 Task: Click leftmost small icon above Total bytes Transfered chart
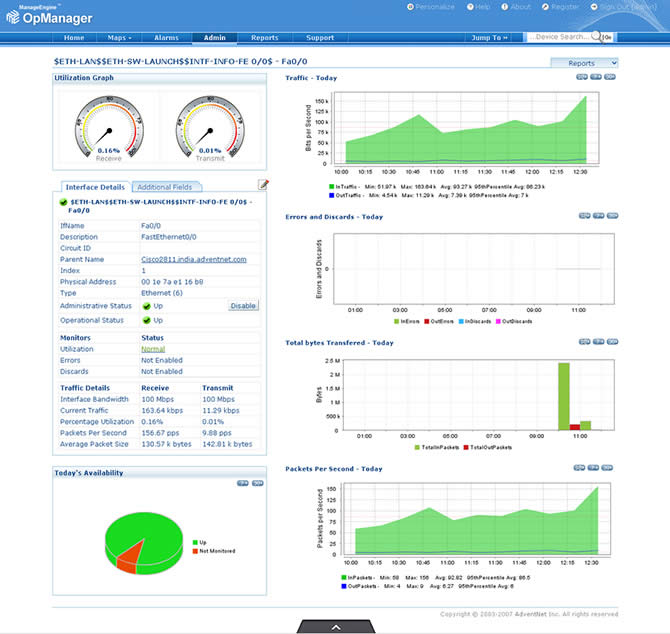coord(581,342)
